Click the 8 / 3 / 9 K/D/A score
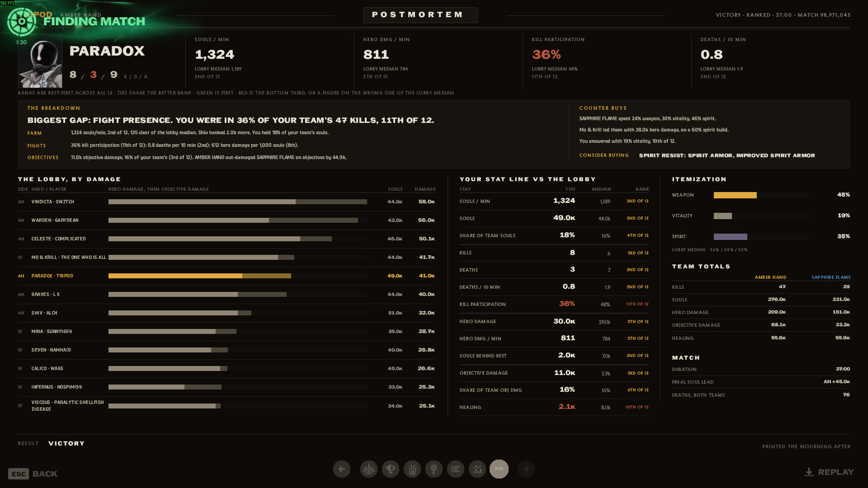This screenshot has width=868, height=488. click(94, 75)
